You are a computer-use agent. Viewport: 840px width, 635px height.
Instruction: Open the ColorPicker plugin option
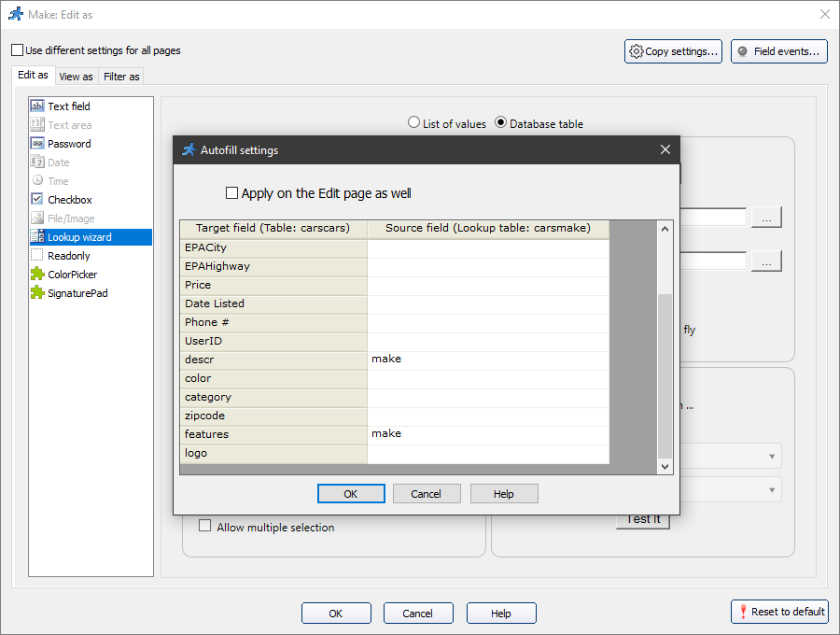pyautogui.click(x=70, y=274)
